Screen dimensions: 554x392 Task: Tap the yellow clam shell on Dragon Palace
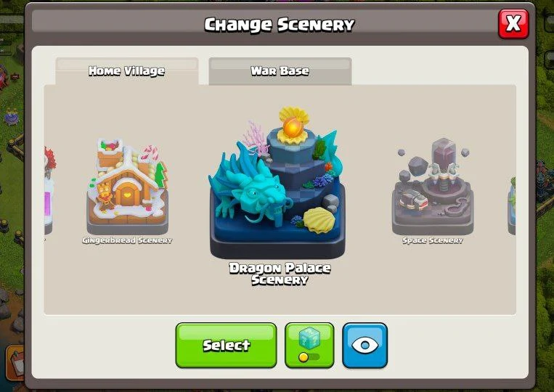pyautogui.click(x=319, y=220)
